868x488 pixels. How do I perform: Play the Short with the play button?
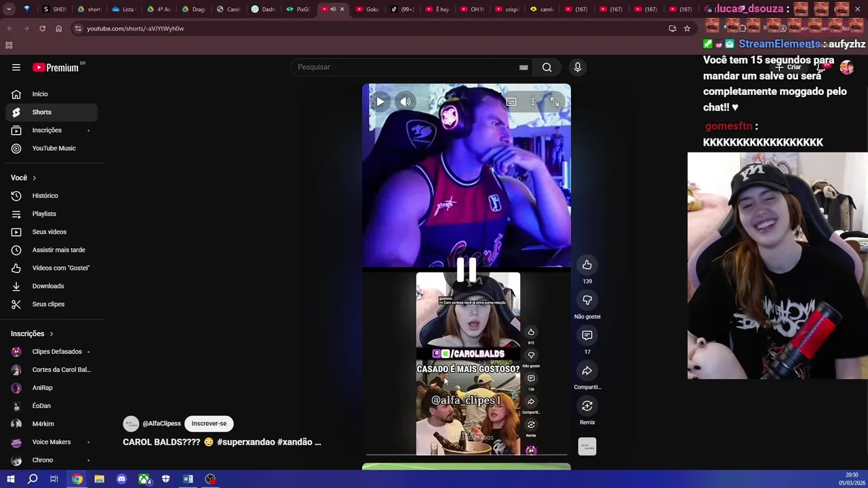click(380, 102)
